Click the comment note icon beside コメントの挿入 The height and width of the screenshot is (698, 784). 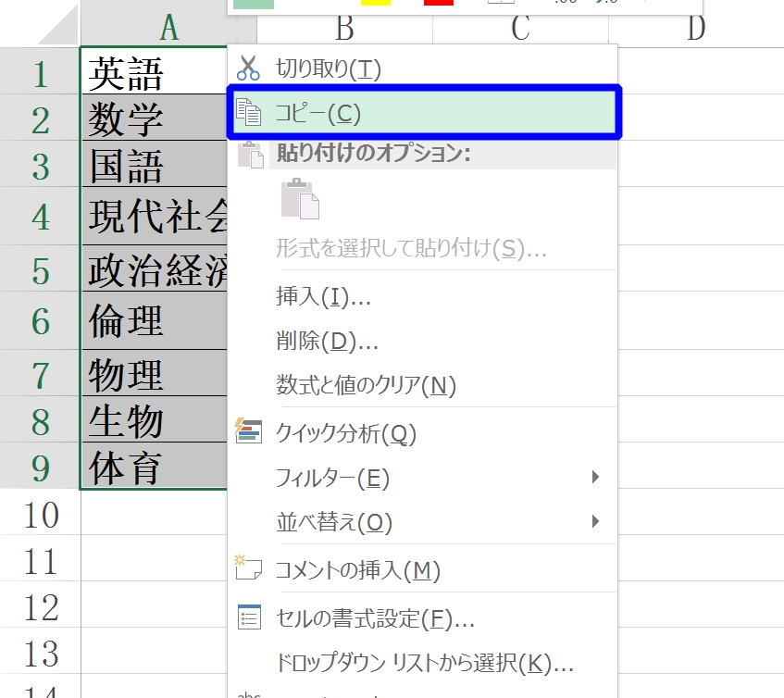pos(248,570)
